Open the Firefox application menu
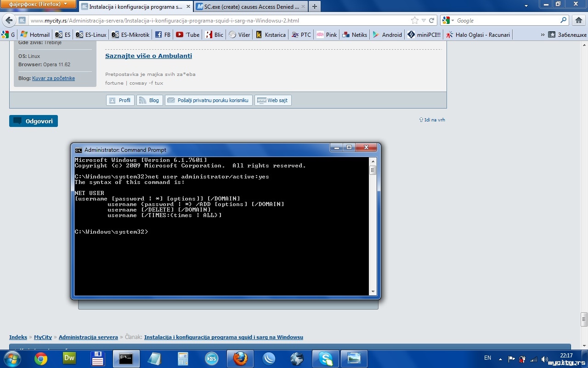The width and height of the screenshot is (588, 368). click(38, 4)
